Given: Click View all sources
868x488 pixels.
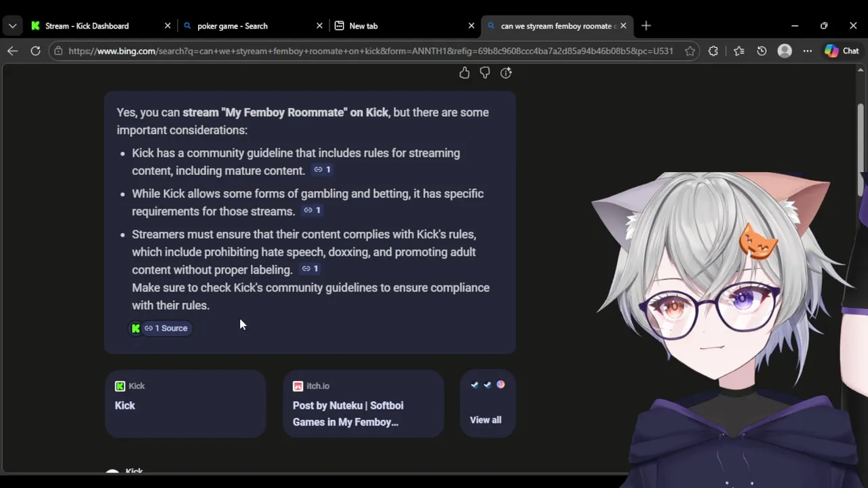Looking at the screenshot, I should [487, 403].
